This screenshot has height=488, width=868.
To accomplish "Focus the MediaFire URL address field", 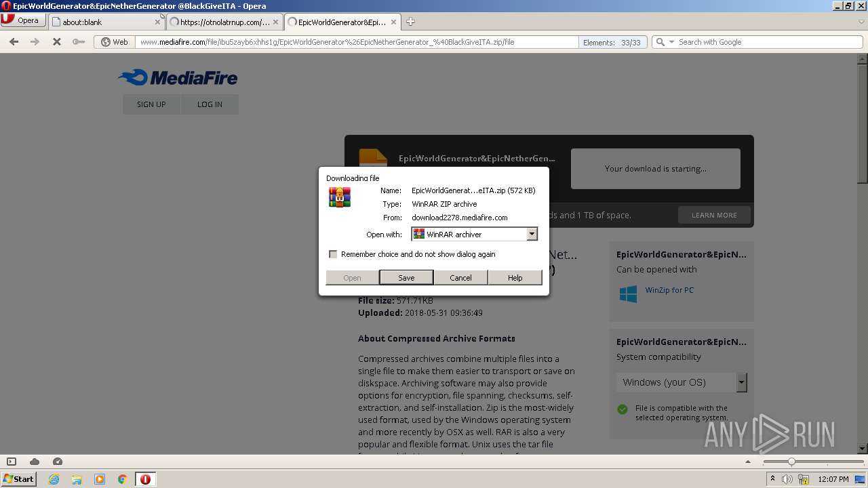I will [357, 42].
